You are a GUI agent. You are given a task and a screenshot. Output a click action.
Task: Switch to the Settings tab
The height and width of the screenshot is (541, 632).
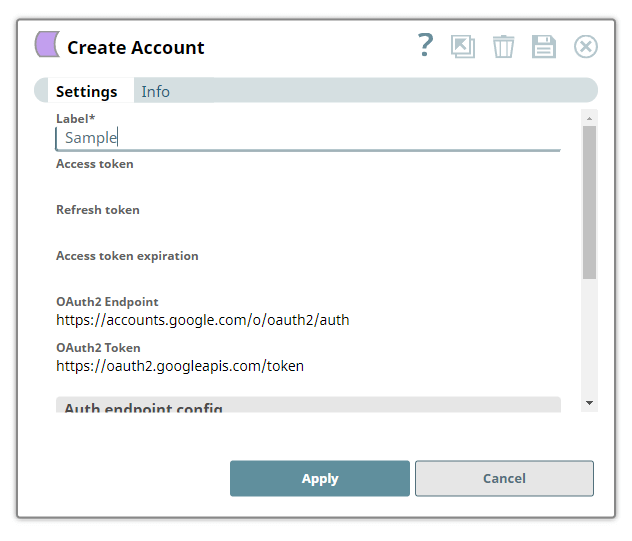pyautogui.click(x=86, y=91)
